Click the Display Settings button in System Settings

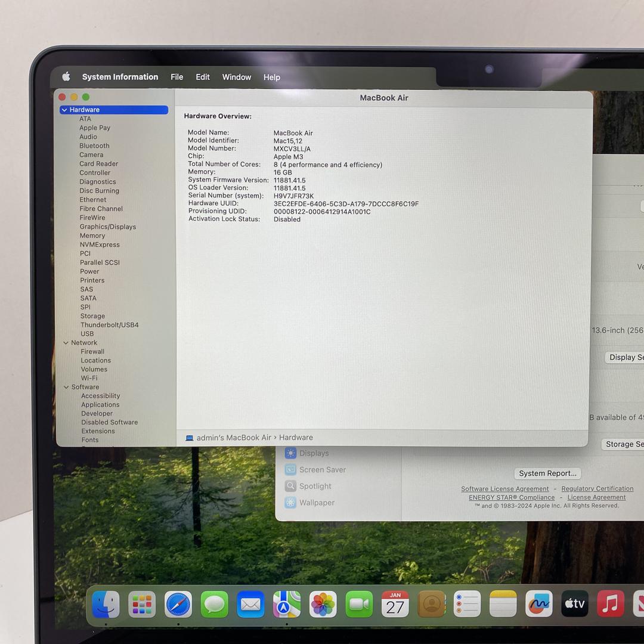(625, 357)
